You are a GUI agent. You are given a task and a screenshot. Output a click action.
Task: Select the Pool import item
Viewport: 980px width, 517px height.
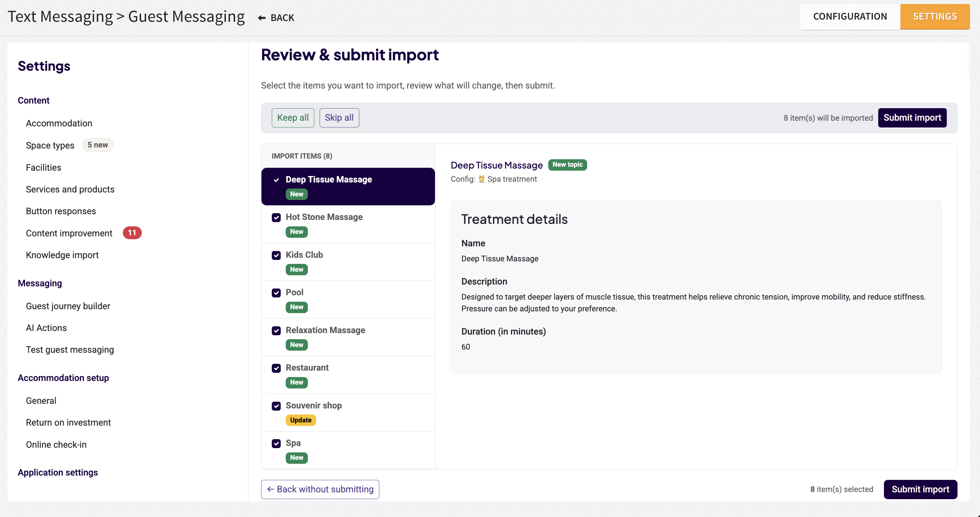click(348, 300)
